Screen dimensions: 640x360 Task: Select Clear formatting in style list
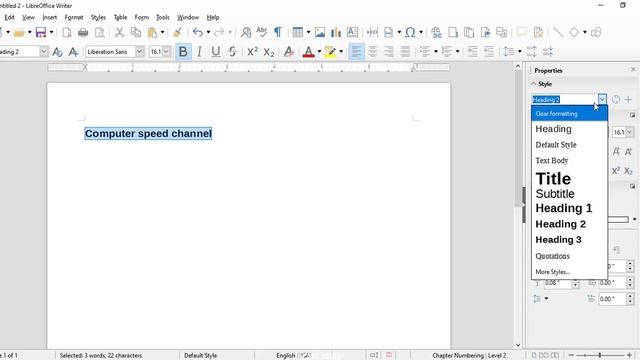(x=569, y=113)
